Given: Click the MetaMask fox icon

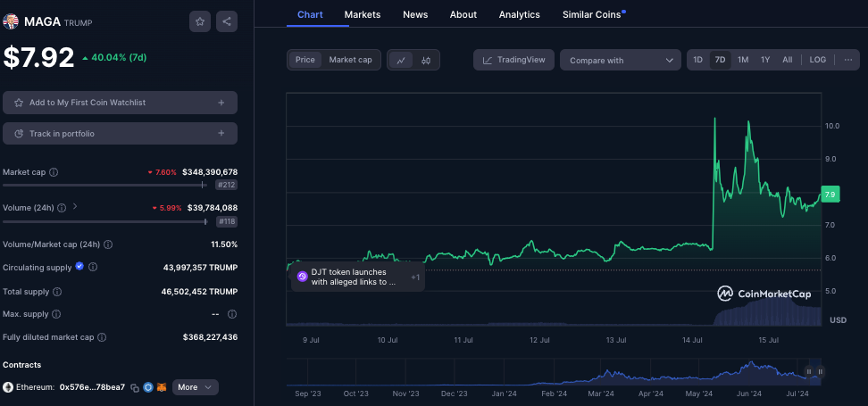Looking at the screenshot, I should pos(162,387).
